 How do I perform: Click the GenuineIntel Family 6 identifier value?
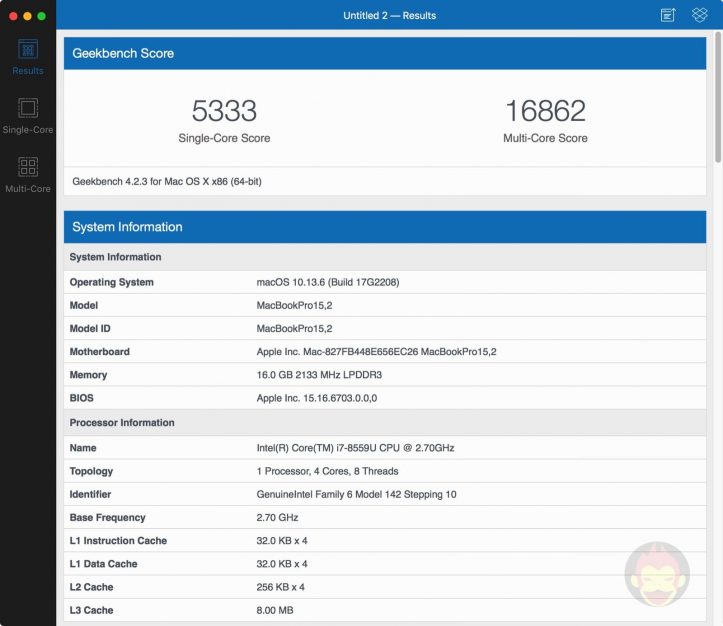pyautogui.click(x=356, y=495)
